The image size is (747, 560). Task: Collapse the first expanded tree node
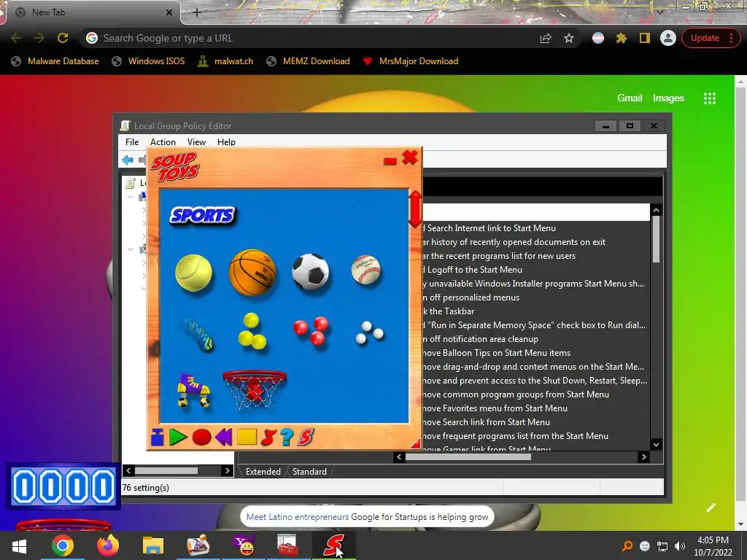point(130,196)
